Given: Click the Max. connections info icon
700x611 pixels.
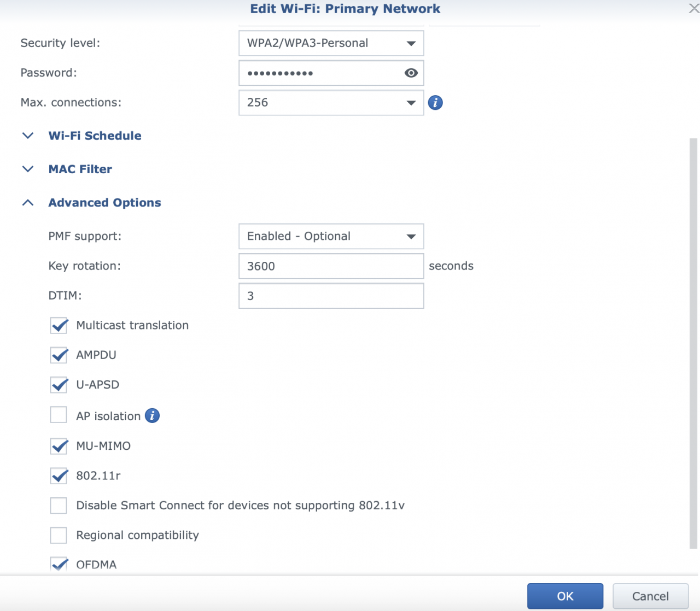Looking at the screenshot, I should [435, 103].
